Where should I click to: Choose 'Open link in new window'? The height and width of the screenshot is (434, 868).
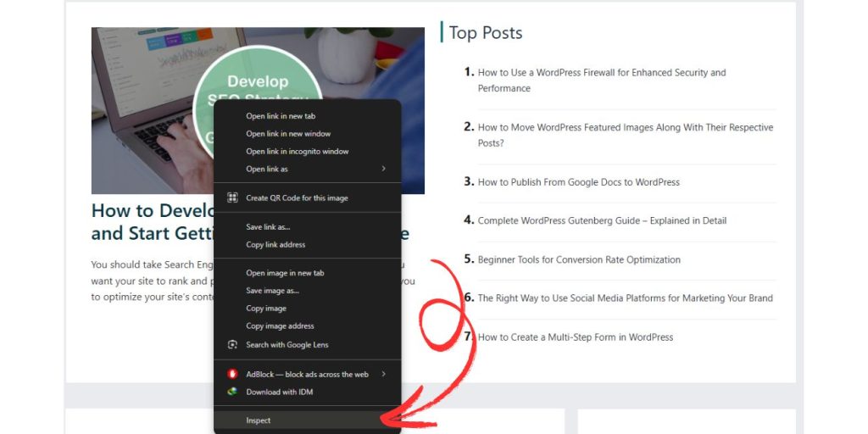coord(288,134)
